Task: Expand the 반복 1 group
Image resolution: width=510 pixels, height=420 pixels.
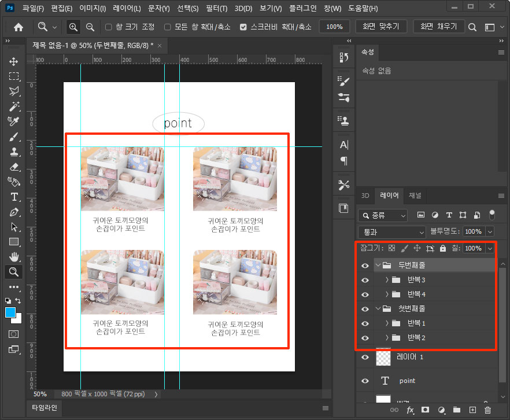Action: pyautogui.click(x=387, y=323)
